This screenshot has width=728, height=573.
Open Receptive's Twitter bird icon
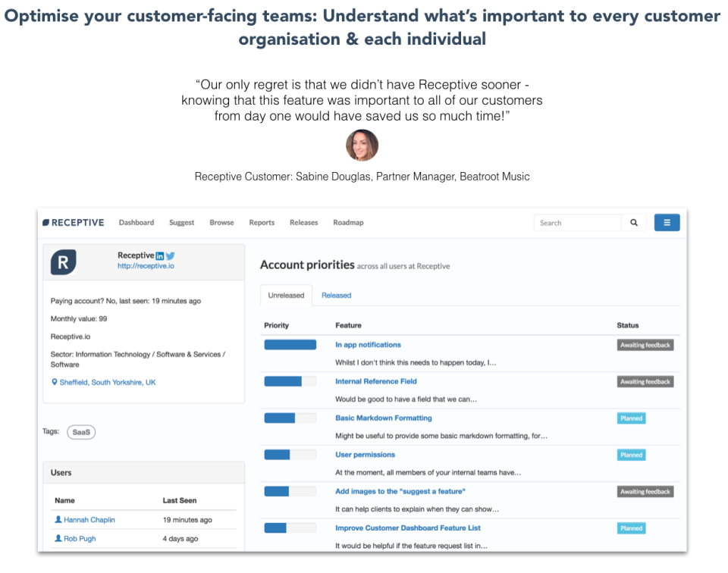coord(171,255)
